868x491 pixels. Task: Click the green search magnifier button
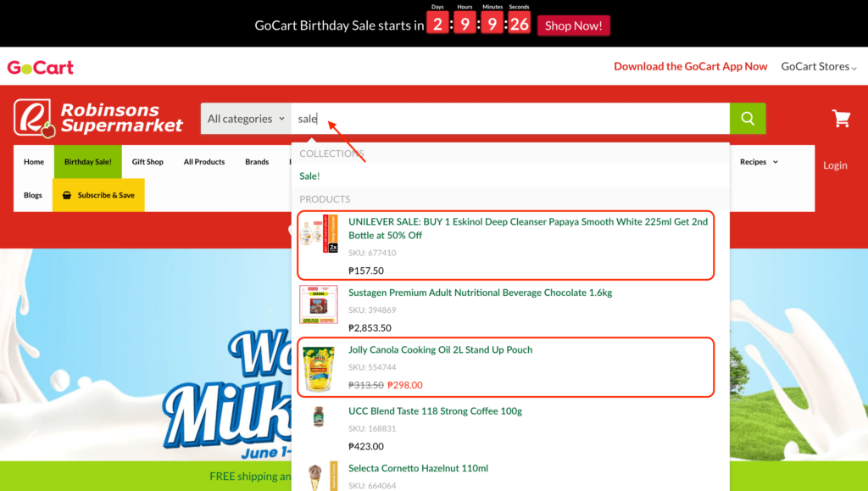pyautogui.click(x=748, y=119)
